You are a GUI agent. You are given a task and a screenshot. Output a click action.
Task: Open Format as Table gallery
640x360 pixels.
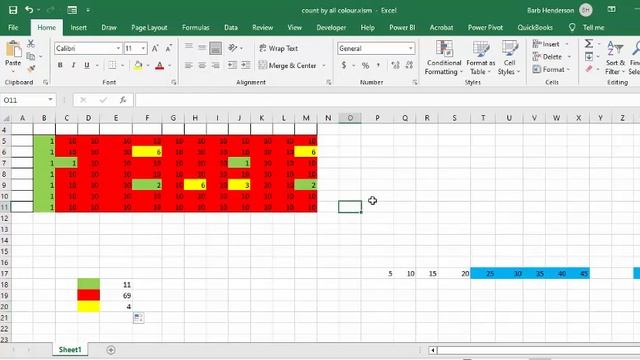(480, 58)
